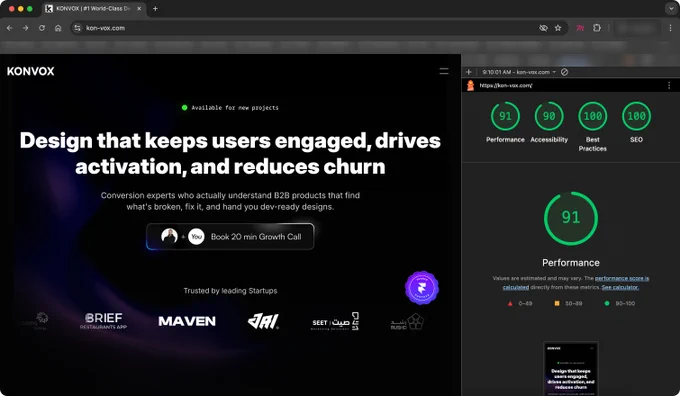Open the pink extension icon in toolbar

[580, 28]
